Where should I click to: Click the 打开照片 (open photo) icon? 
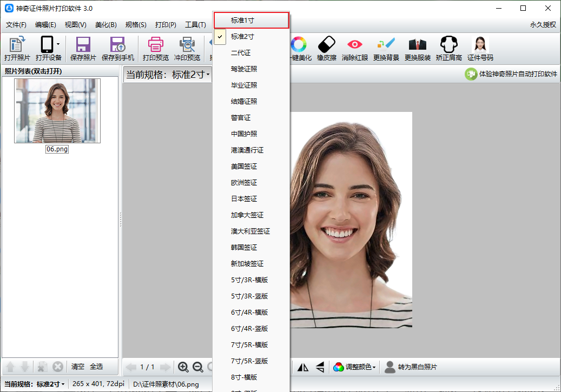(x=17, y=48)
